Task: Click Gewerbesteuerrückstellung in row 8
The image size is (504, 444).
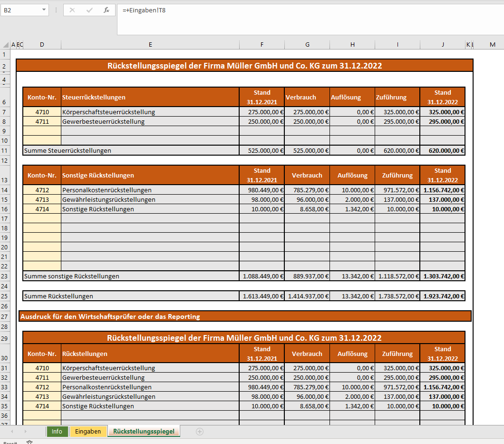Action: click(x=150, y=122)
